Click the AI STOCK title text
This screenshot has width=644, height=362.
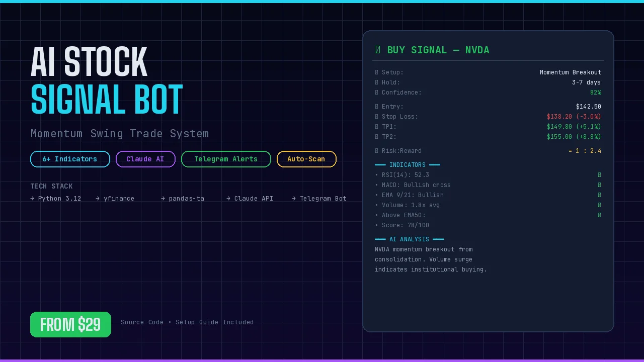click(89, 62)
